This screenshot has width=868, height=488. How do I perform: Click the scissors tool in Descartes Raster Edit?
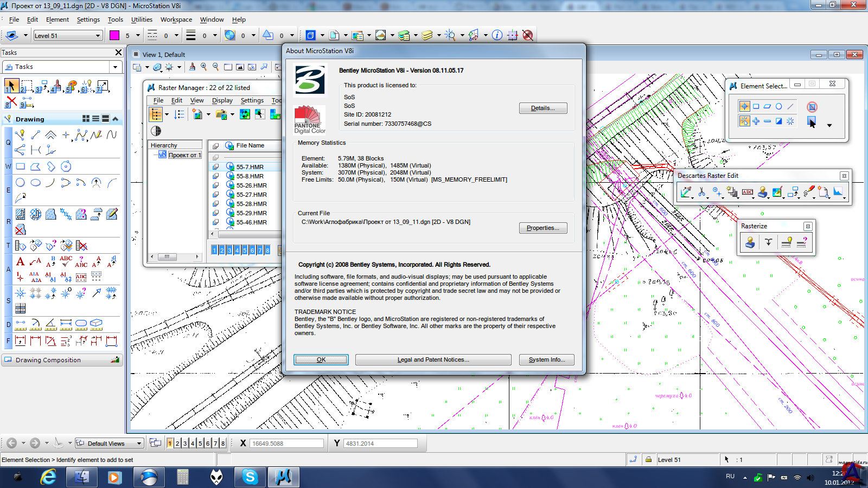point(701,192)
